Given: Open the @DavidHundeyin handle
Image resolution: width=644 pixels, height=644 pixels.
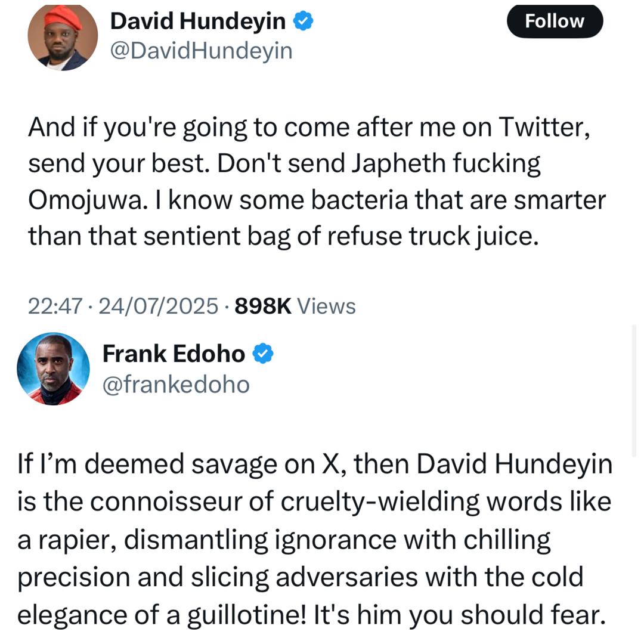Looking at the screenshot, I should [201, 51].
